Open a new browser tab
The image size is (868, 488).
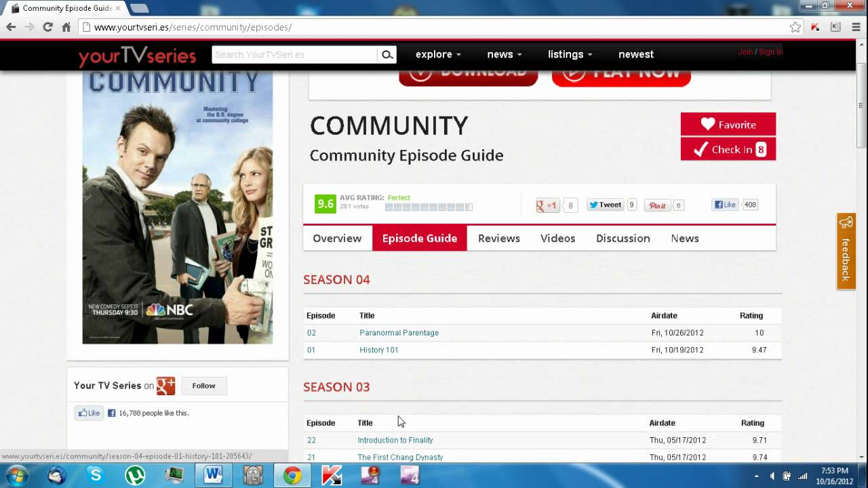pyautogui.click(x=139, y=8)
